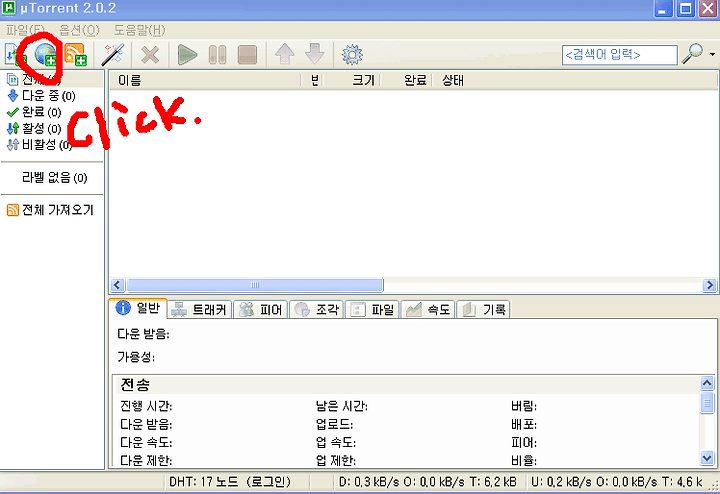Switch to the 파일 tab
720x494 pixels.
pyautogui.click(x=372, y=310)
